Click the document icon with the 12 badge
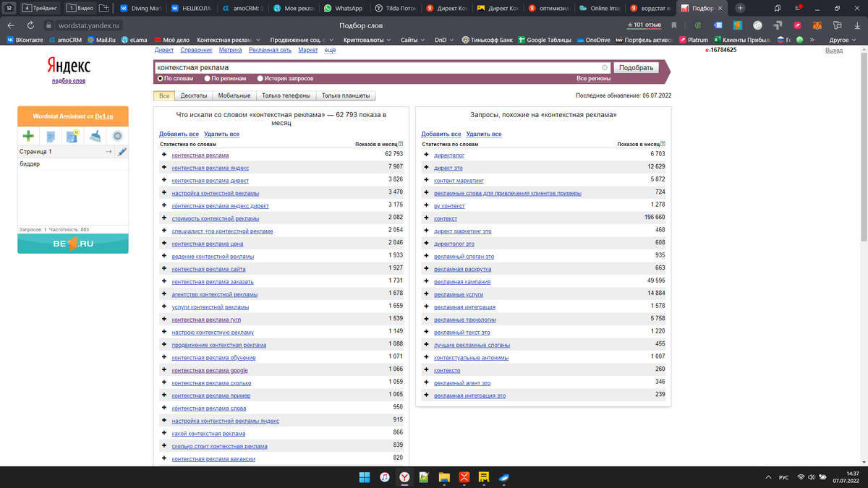 (x=72, y=136)
